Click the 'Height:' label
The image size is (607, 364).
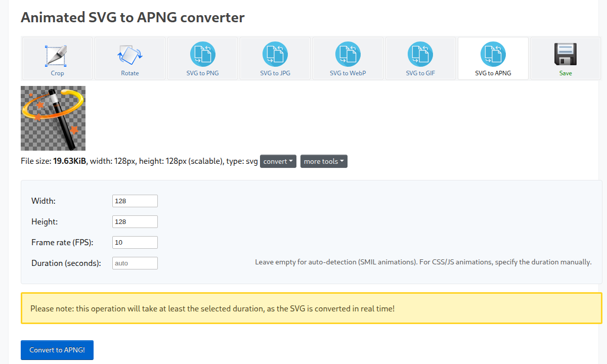[45, 221]
